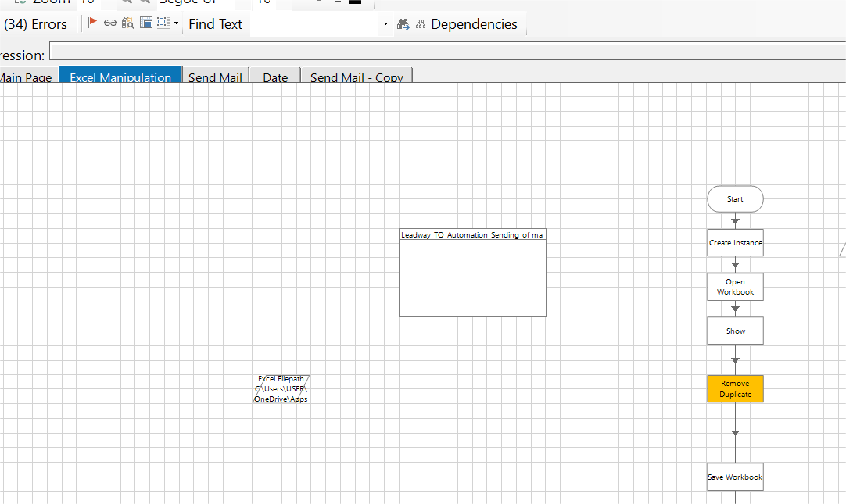
Task: Click the (34) Errors button
Action: pyautogui.click(x=37, y=23)
